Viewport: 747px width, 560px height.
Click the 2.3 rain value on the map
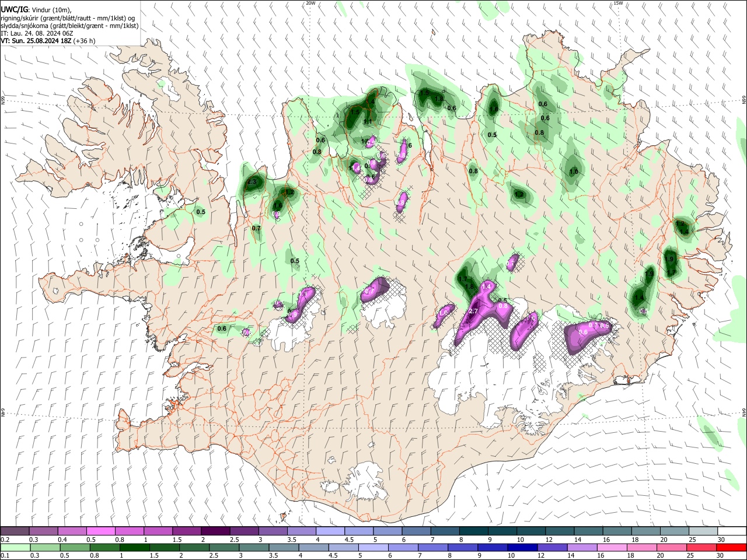pos(252,182)
